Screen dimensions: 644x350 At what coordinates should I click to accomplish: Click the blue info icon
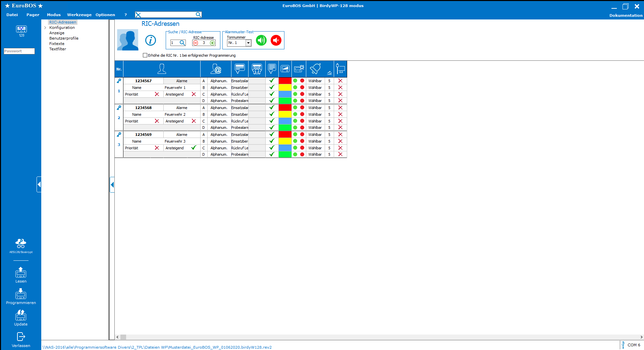click(x=151, y=40)
